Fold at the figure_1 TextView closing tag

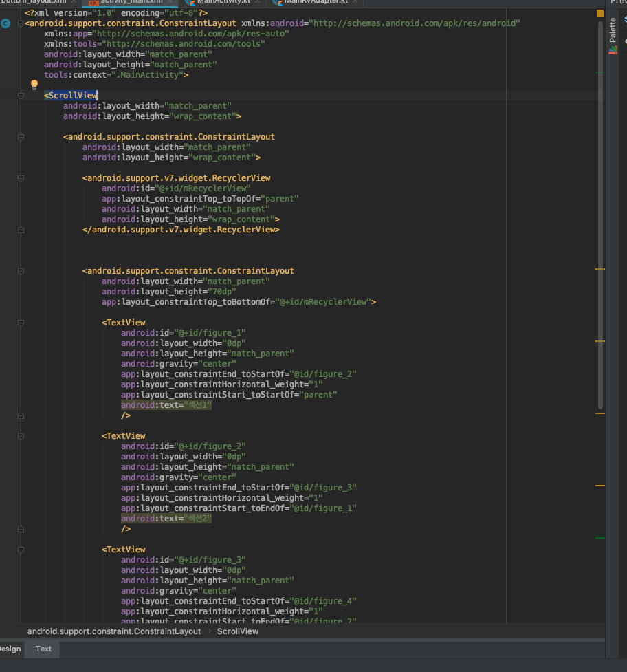click(21, 415)
